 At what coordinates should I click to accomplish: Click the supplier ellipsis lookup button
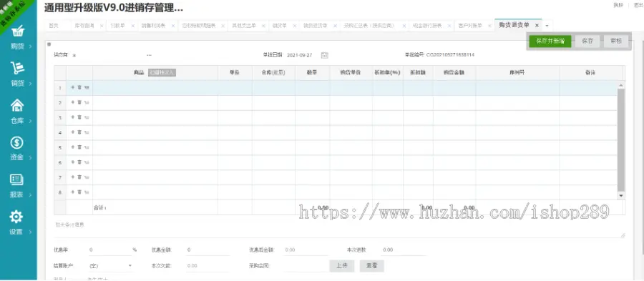point(149,55)
